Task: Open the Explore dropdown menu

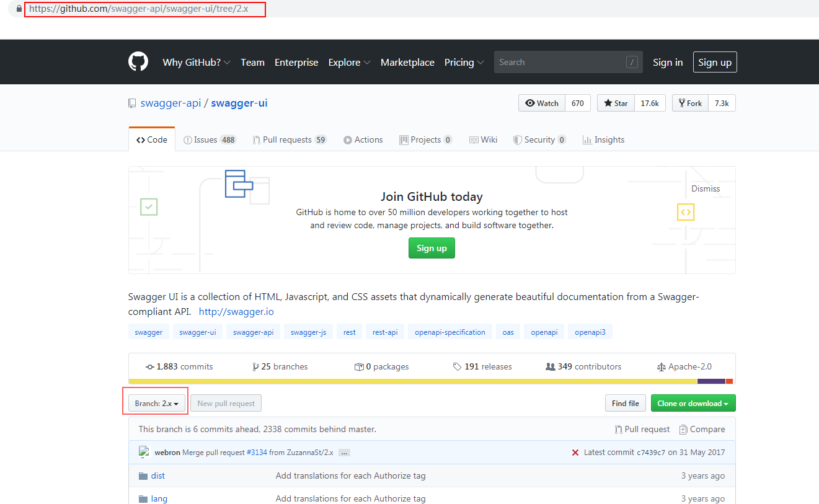Action: pyautogui.click(x=350, y=62)
